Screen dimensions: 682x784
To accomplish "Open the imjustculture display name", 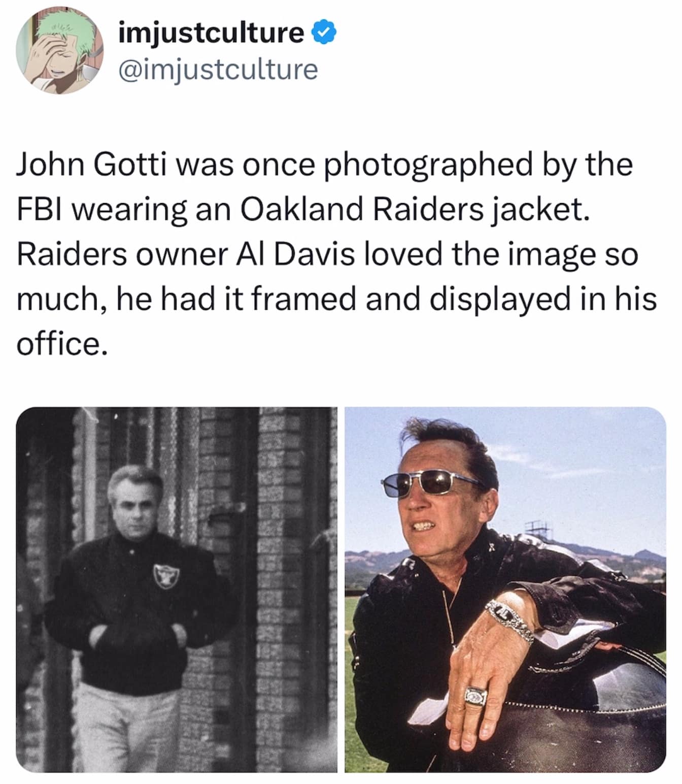I will pyautogui.click(x=211, y=32).
